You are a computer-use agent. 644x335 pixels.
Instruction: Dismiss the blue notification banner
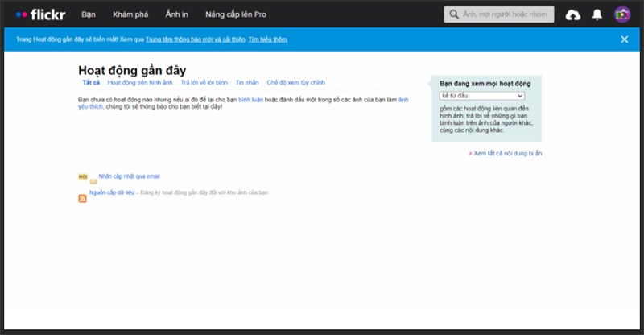[x=625, y=39]
